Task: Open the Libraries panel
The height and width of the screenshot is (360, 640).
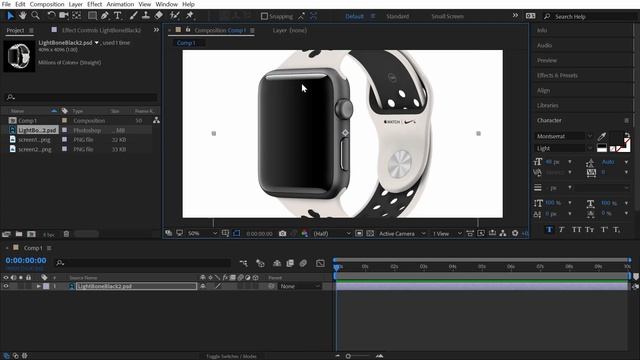Action: (547, 105)
